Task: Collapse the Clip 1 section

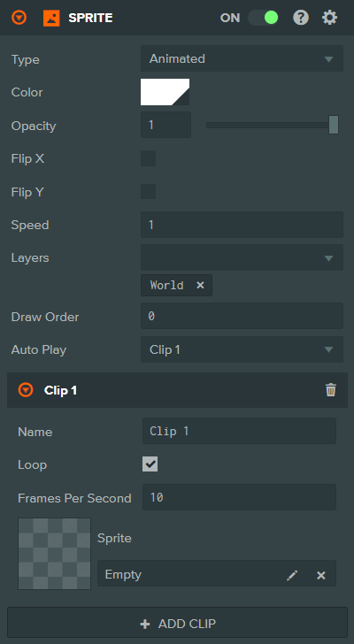Action: (x=26, y=390)
